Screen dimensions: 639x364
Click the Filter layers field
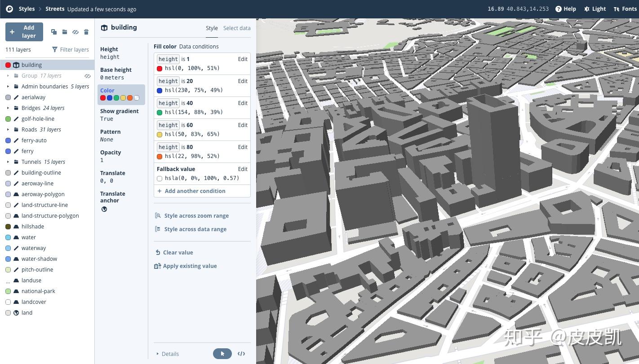point(71,49)
